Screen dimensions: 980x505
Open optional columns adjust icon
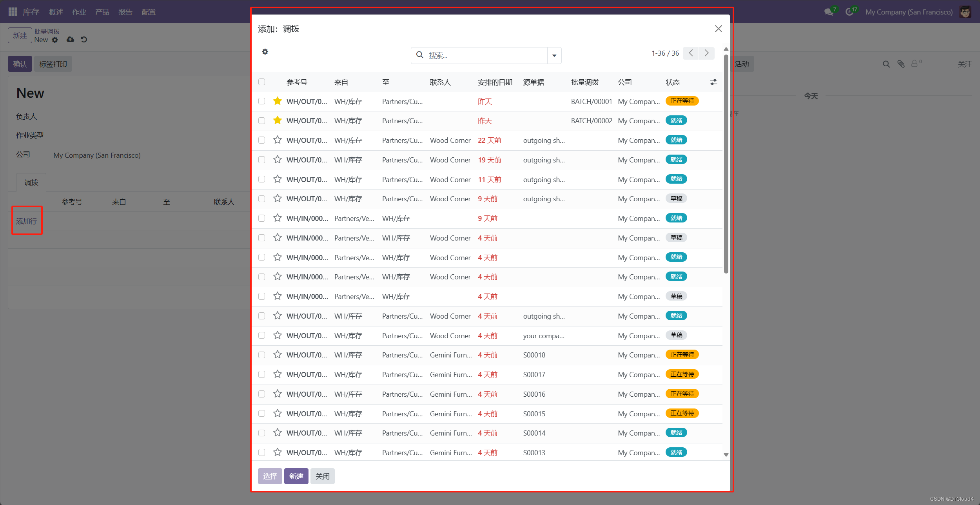click(x=713, y=82)
